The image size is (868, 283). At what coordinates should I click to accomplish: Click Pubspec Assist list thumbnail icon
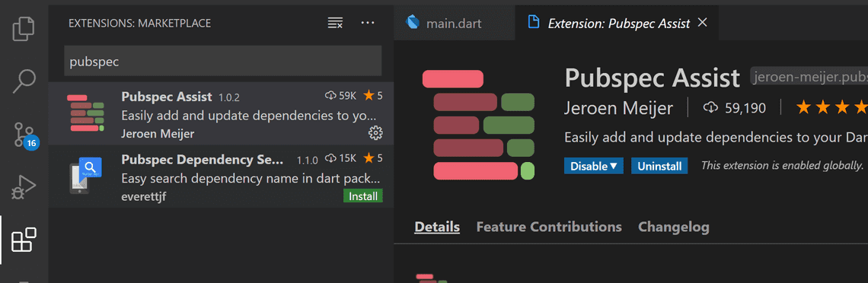[x=86, y=113]
